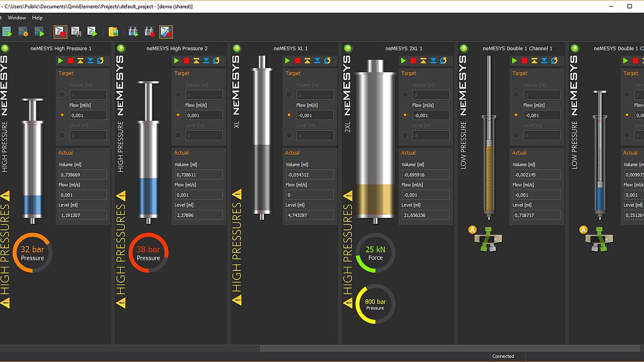
Task: Select Level target radio for neMESYS XL 1
Action: 289,135
